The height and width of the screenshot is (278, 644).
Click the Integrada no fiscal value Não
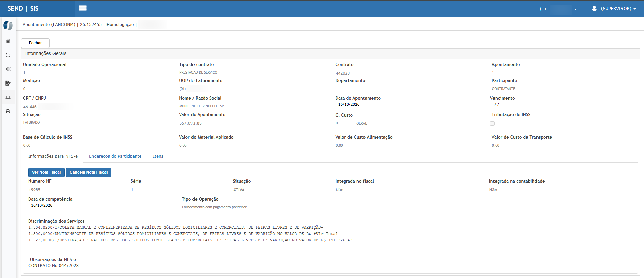(339, 190)
